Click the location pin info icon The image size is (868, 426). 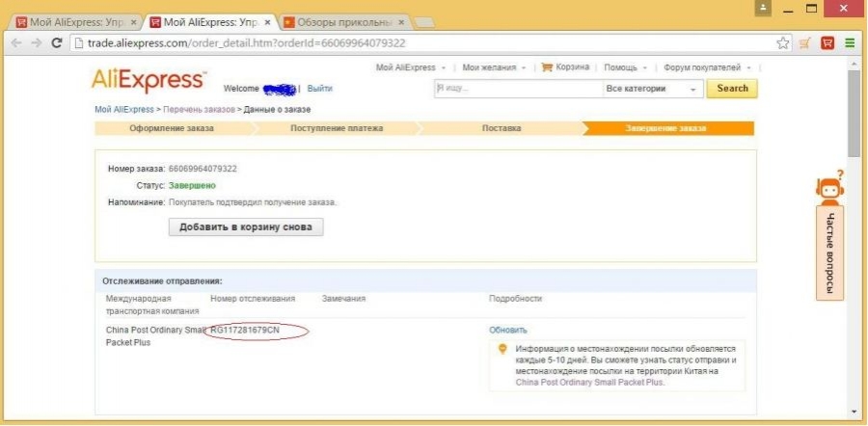pyautogui.click(x=502, y=349)
